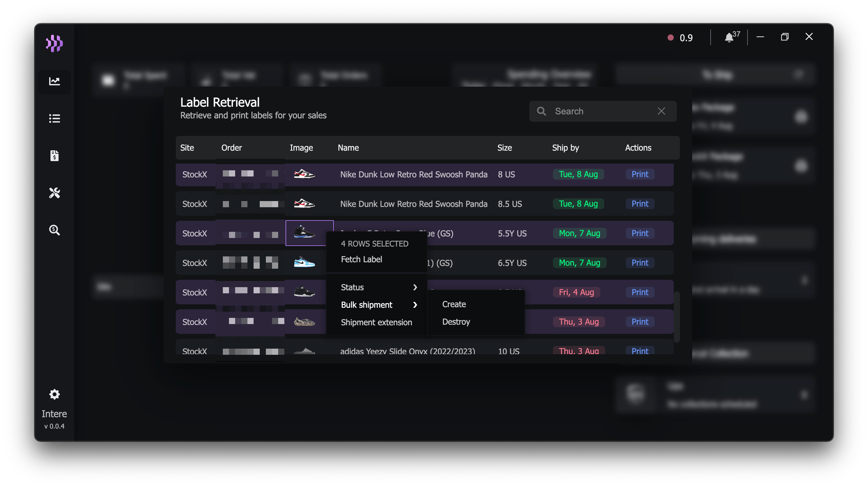
Task: Click into the Search input field
Action: click(x=602, y=111)
